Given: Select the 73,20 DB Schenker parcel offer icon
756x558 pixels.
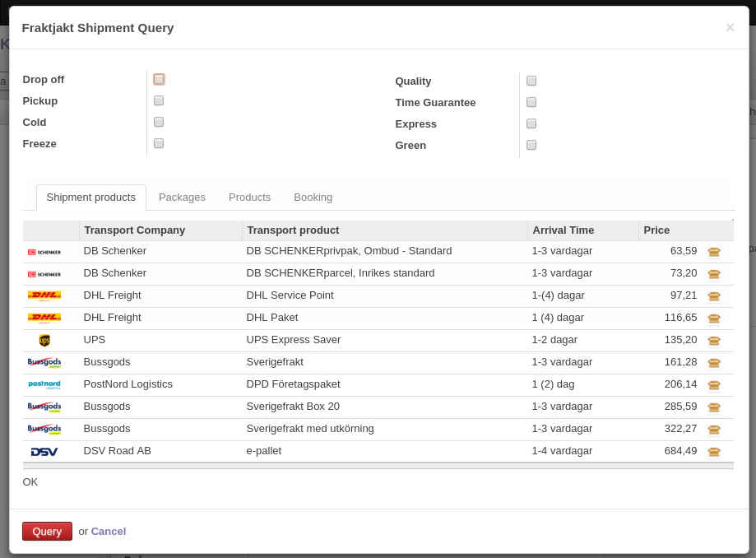Looking at the screenshot, I should point(714,274).
